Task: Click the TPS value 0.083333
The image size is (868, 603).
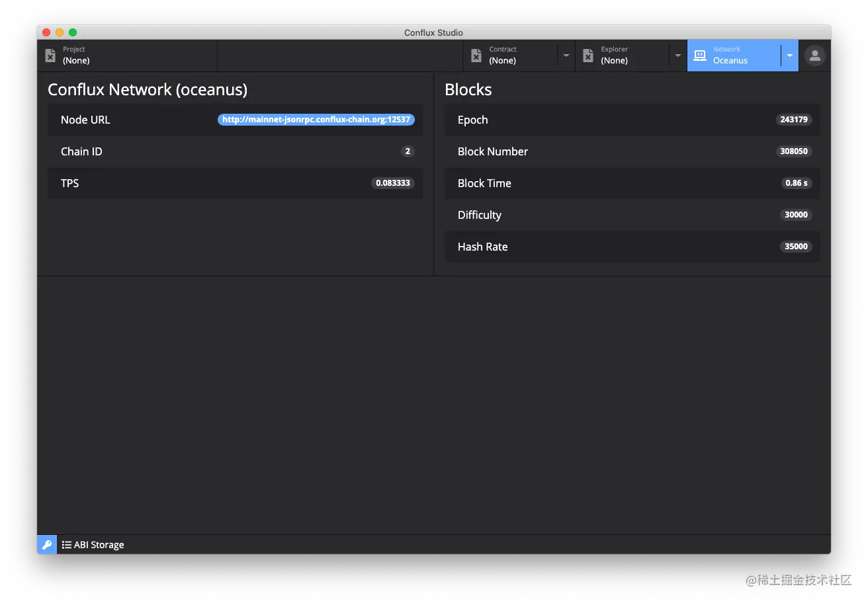Action: tap(393, 183)
